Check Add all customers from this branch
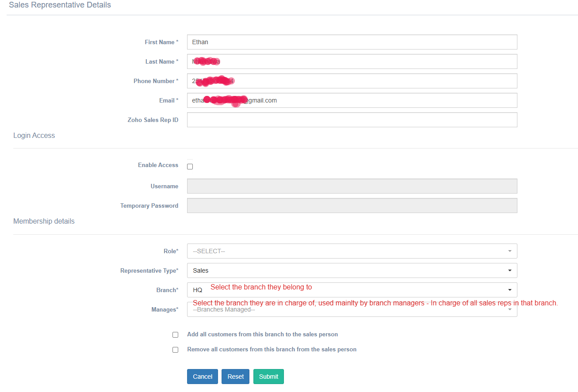This screenshot has height=392, width=578. (176, 335)
